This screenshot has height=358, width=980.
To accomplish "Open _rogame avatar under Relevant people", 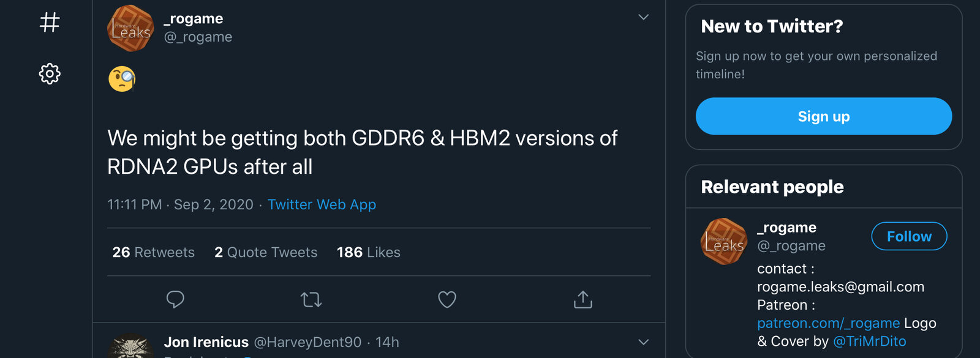I will pos(724,241).
